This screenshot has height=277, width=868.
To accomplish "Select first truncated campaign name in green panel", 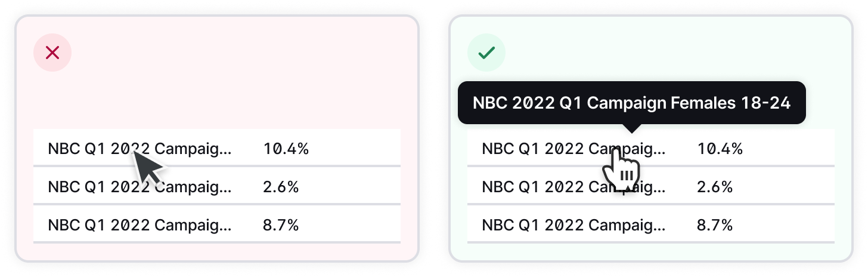I will pos(573,149).
